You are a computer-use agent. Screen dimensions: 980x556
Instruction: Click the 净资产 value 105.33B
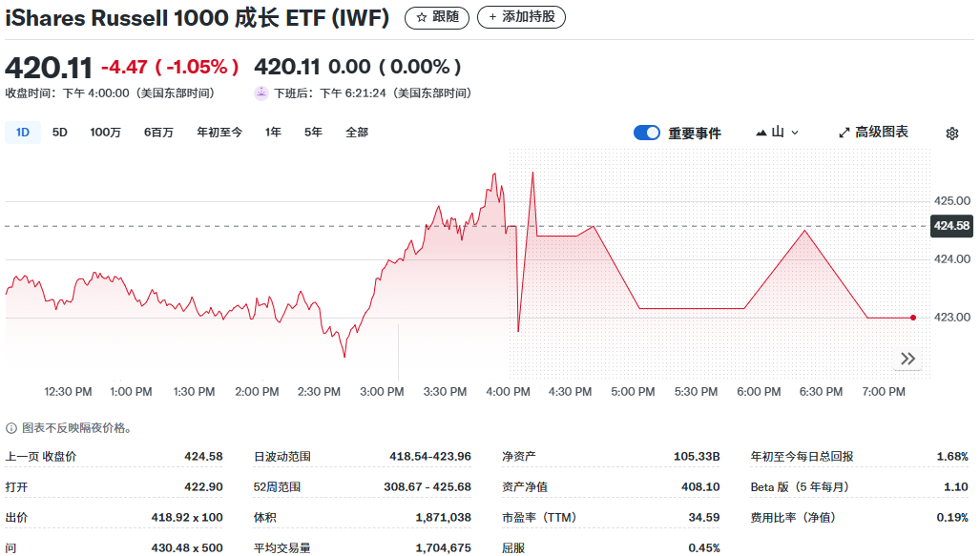click(697, 457)
